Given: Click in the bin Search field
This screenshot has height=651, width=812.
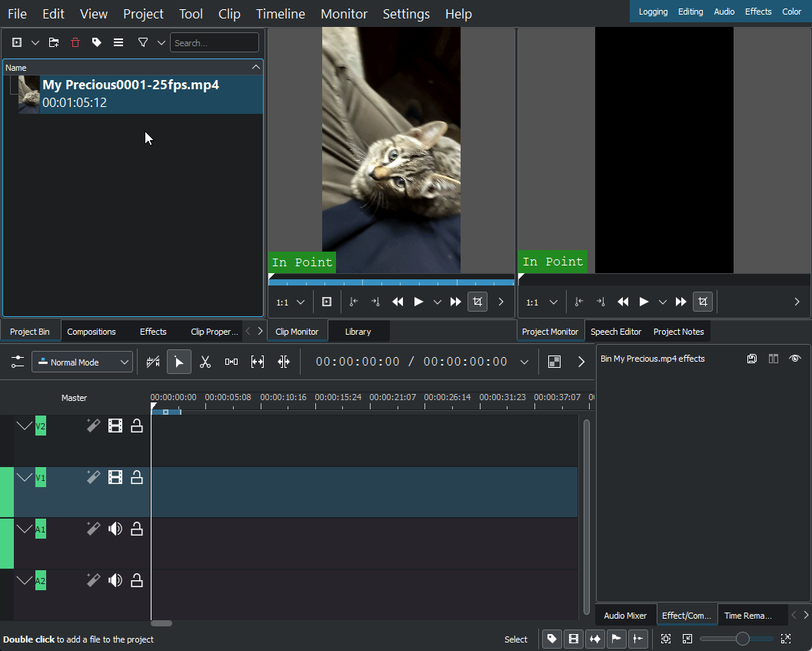Looking at the screenshot, I should tap(215, 42).
